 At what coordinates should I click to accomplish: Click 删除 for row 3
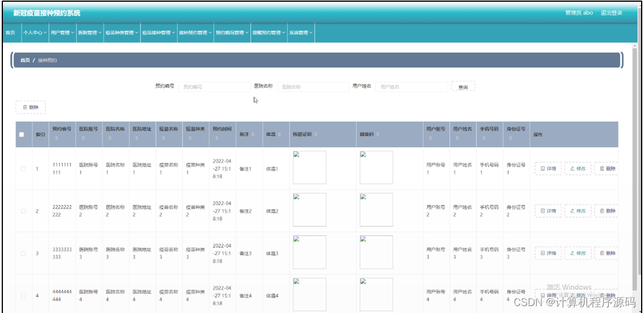[x=607, y=254]
